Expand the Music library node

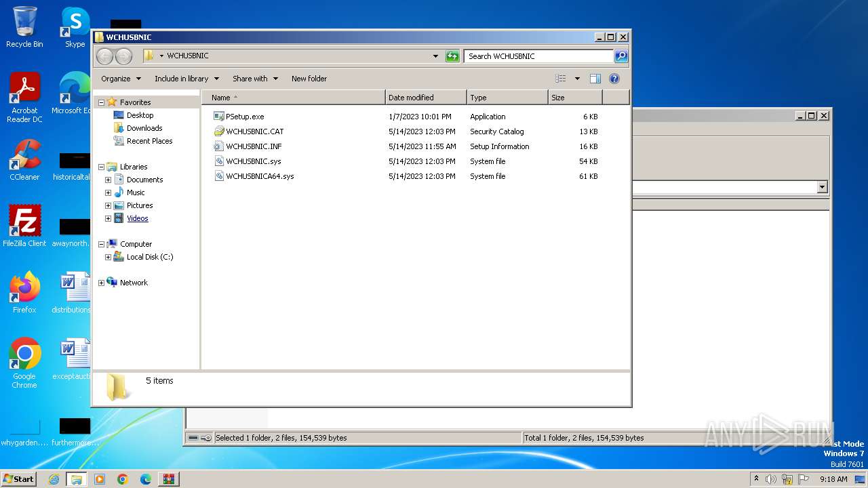(x=108, y=192)
